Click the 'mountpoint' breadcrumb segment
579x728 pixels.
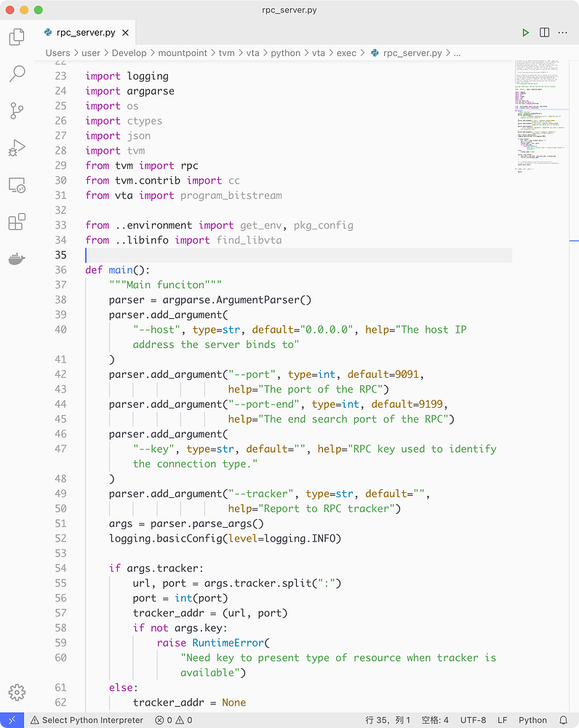(x=192, y=53)
